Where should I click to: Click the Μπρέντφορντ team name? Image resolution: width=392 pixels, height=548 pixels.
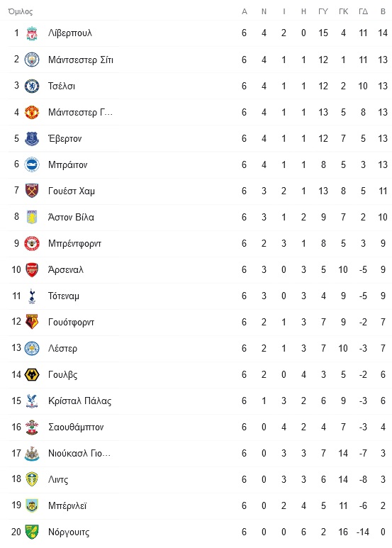[74, 244]
